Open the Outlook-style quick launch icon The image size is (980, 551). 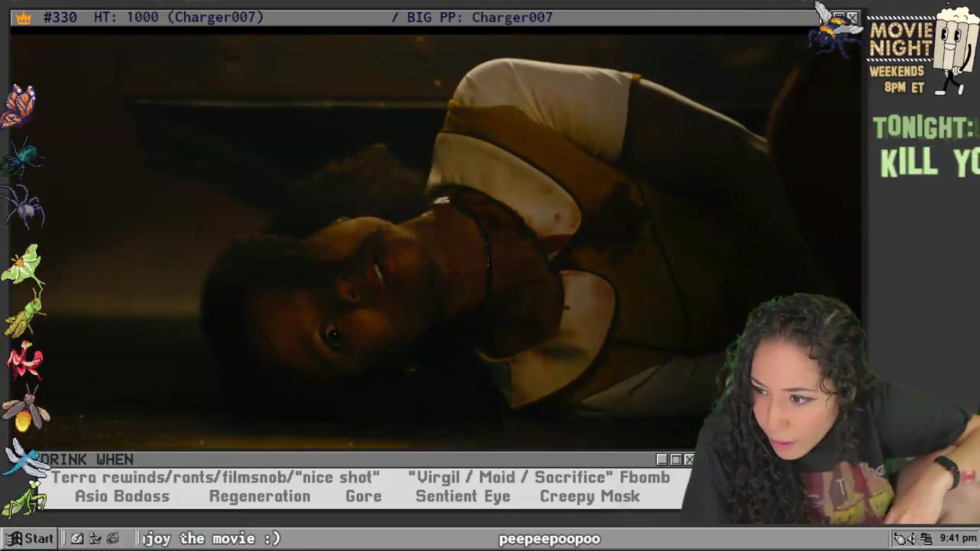tap(77, 538)
